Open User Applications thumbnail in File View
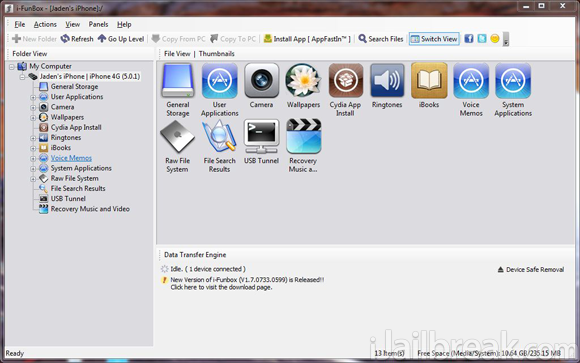Viewport: 580px width, 363px height. click(220, 81)
